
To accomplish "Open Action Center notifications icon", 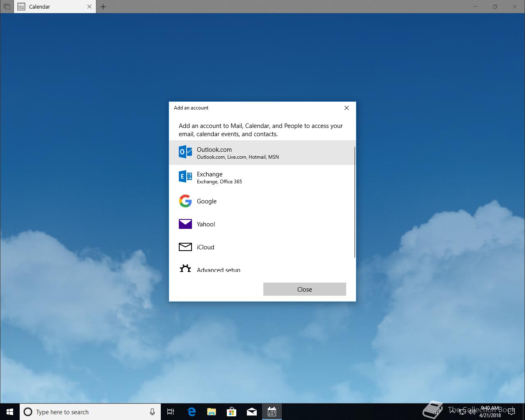I will point(512,412).
